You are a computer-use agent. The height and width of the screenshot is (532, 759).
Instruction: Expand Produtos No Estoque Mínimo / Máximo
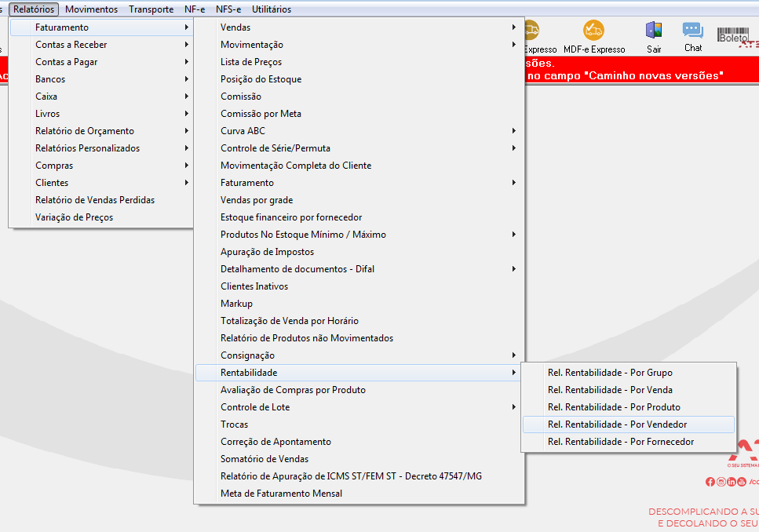pos(359,235)
